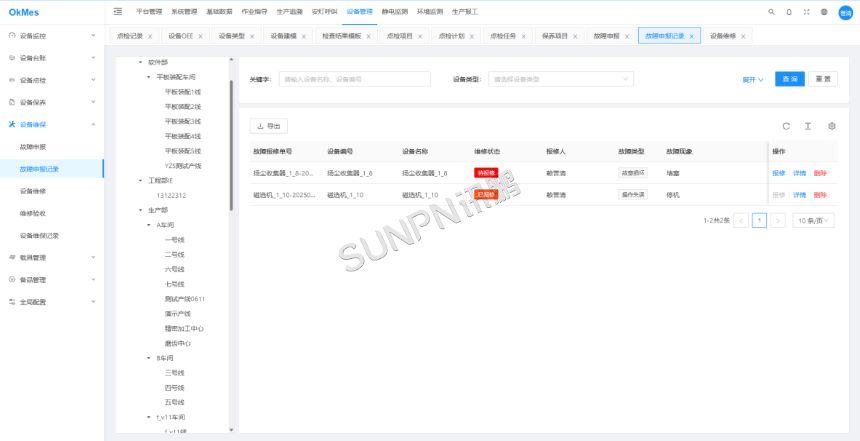The height and width of the screenshot is (441, 860).
Task: Open notifications bell icon in header
Action: click(789, 12)
